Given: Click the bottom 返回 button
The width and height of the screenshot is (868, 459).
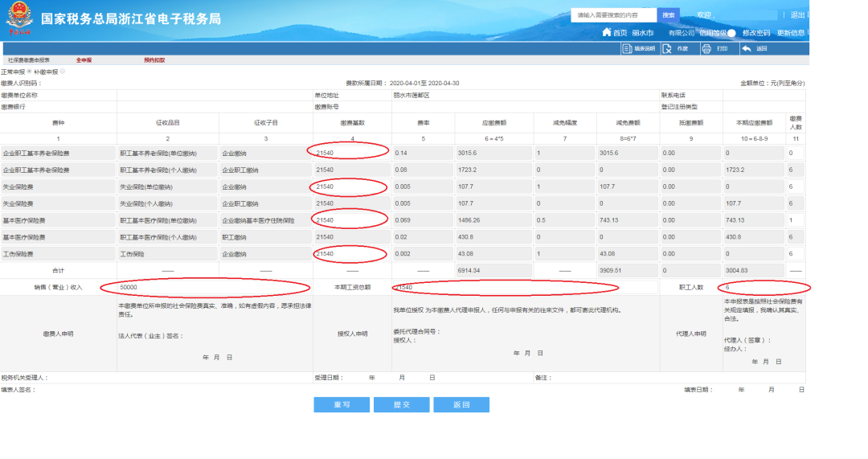Looking at the screenshot, I should click(461, 404).
